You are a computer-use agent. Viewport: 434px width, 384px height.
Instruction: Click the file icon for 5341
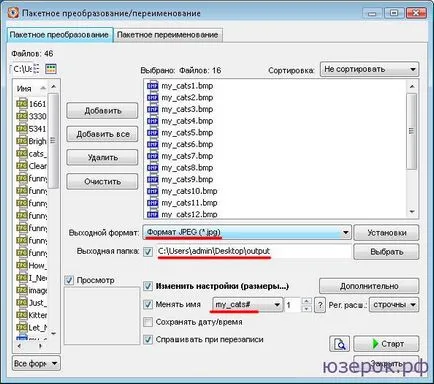22,128
